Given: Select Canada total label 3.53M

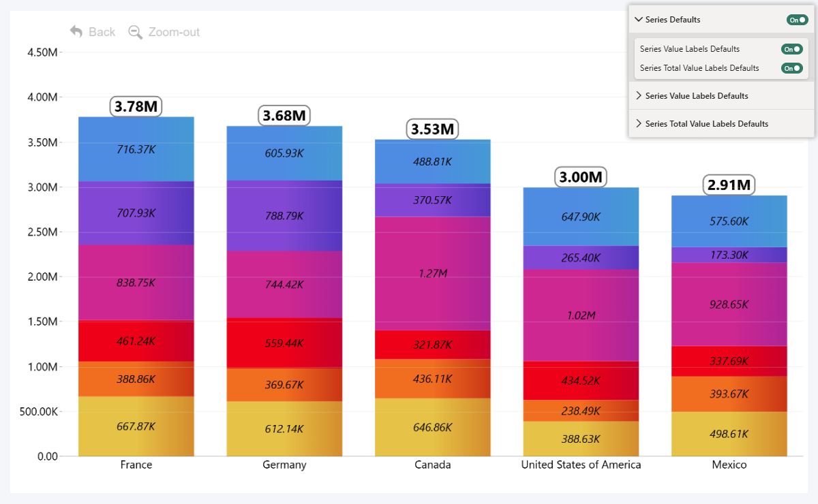Looking at the screenshot, I should pos(433,129).
